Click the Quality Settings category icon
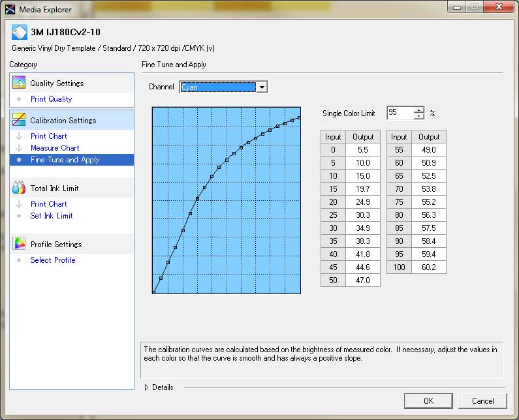Image resolution: width=519 pixels, height=420 pixels. pyautogui.click(x=19, y=83)
